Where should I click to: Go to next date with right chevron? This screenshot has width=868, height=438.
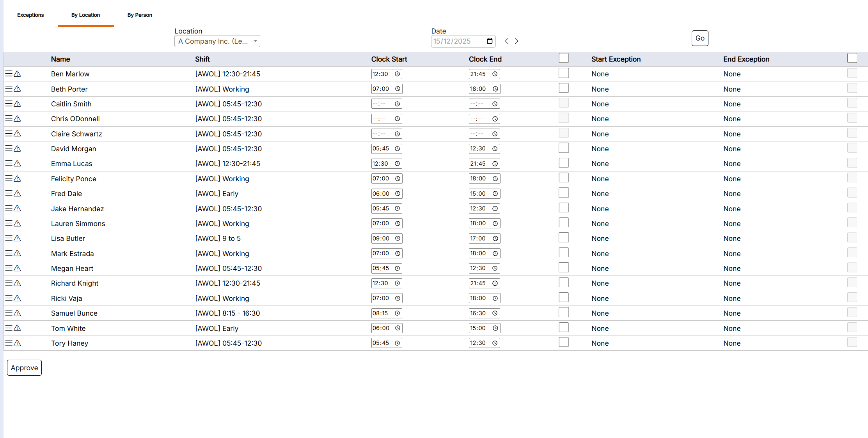tap(517, 41)
